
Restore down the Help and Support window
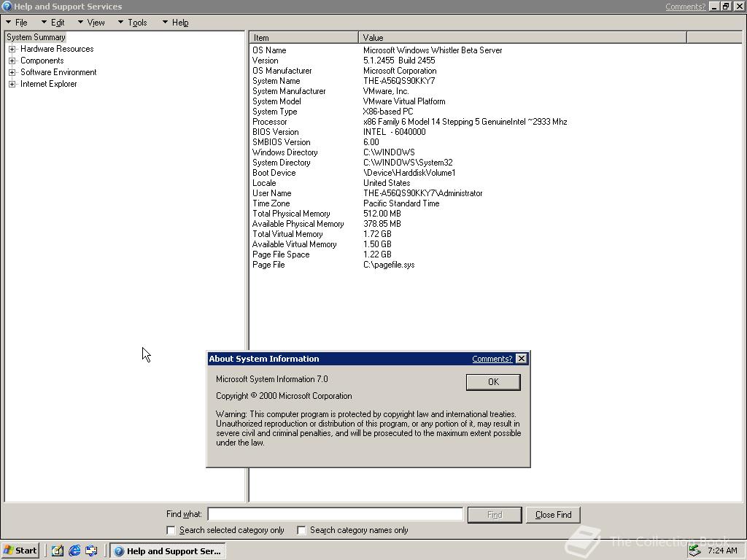726,7
